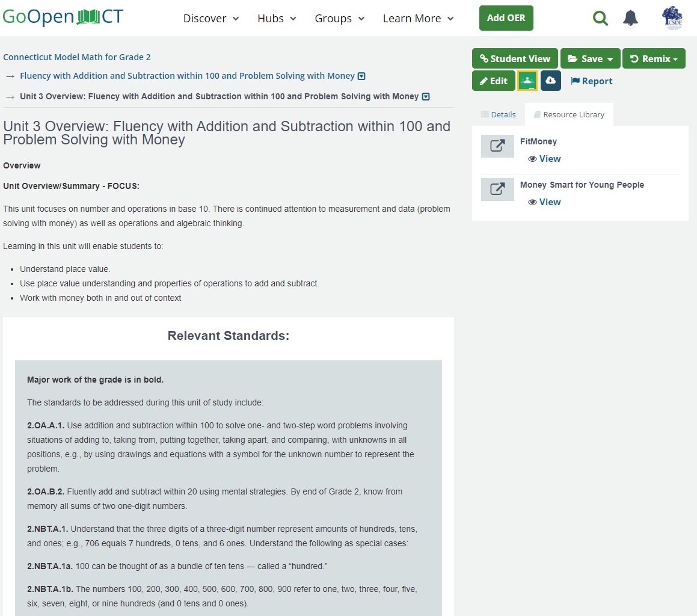Click the Add OER button

coord(506,18)
